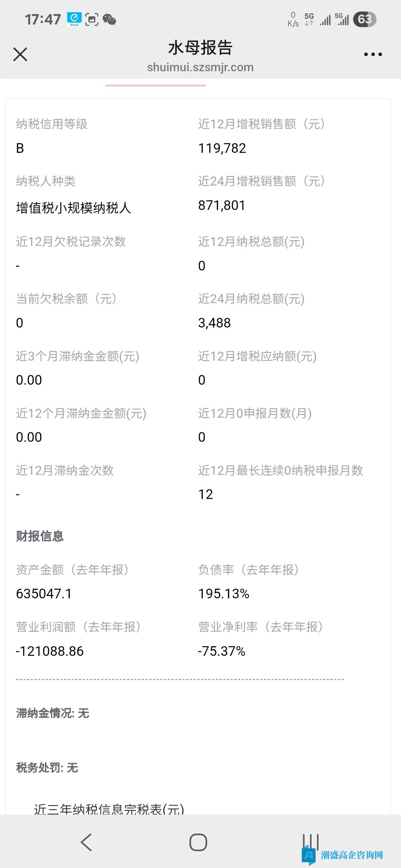Tap the 税务处罚 line
Image resolution: width=401 pixels, height=868 pixels.
point(47,767)
